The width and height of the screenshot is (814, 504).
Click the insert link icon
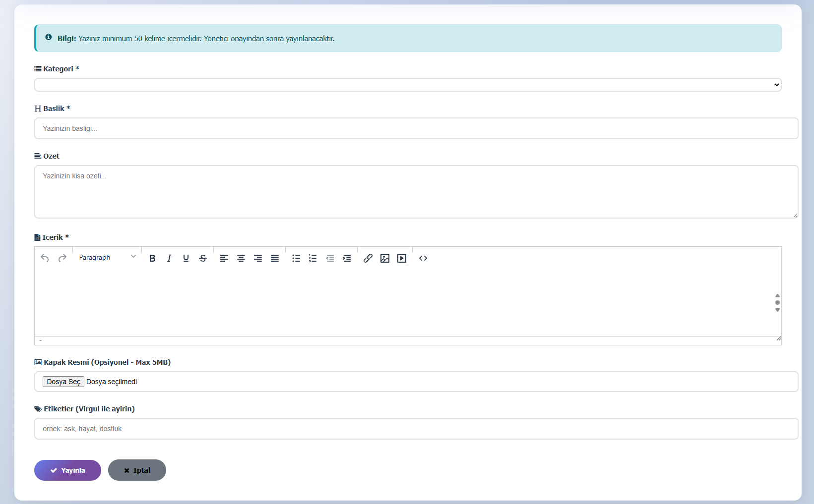click(368, 258)
